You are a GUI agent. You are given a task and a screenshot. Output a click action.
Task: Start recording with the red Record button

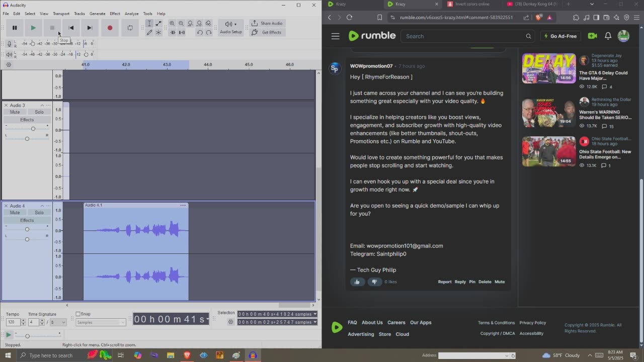tap(110, 28)
